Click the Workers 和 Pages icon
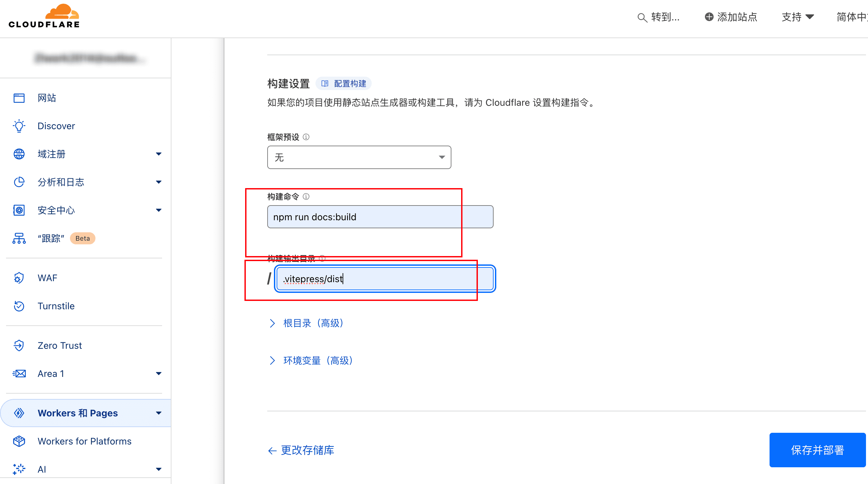This screenshot has width=868, height=484. pos(19,413)
